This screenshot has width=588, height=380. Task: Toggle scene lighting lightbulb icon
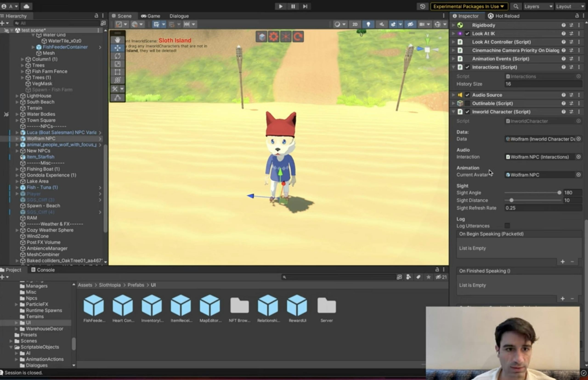click(x=368, y=24)
